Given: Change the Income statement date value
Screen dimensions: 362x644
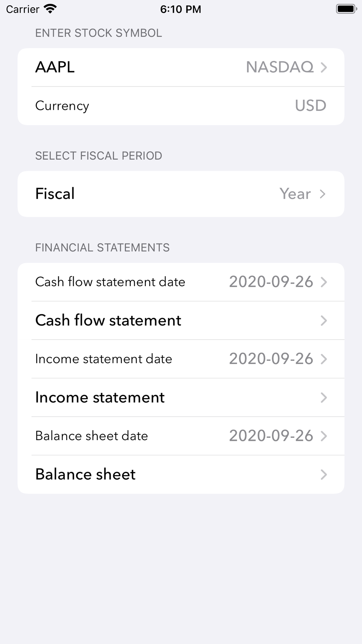Looking at the screenshot, I should point(271,359).
